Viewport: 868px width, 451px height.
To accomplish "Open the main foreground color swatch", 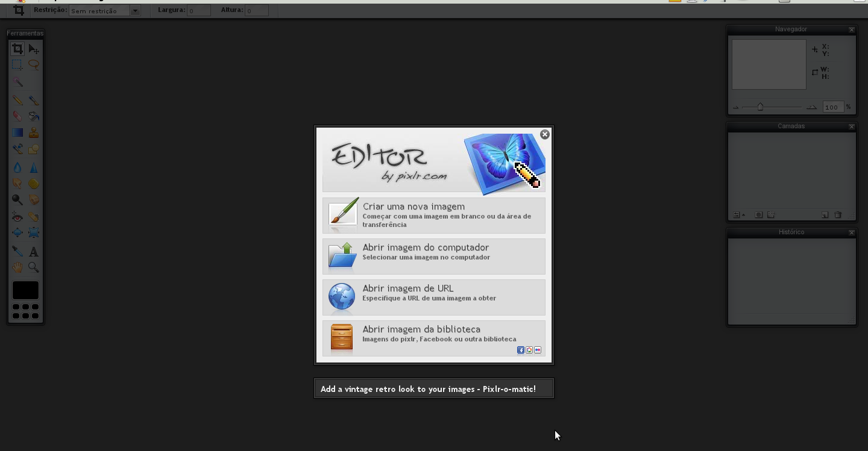I will 26,290.
